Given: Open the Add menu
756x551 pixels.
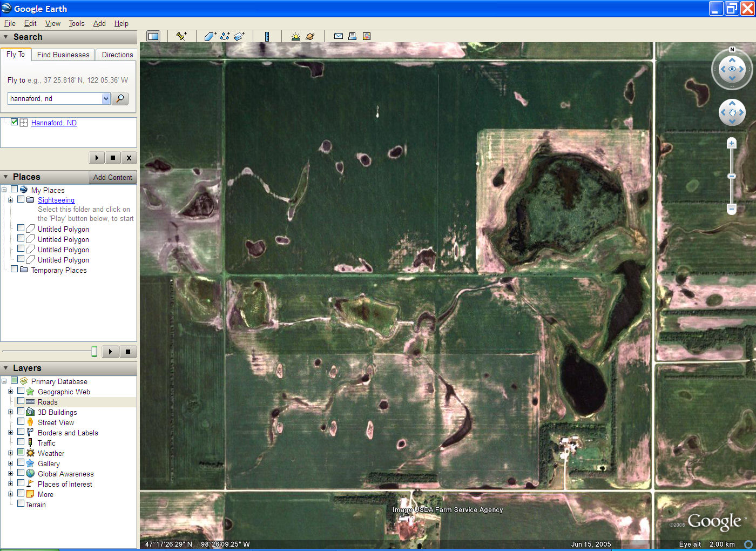Looking at the screenshot, I should pyautogui.click(x=99, y=23).
